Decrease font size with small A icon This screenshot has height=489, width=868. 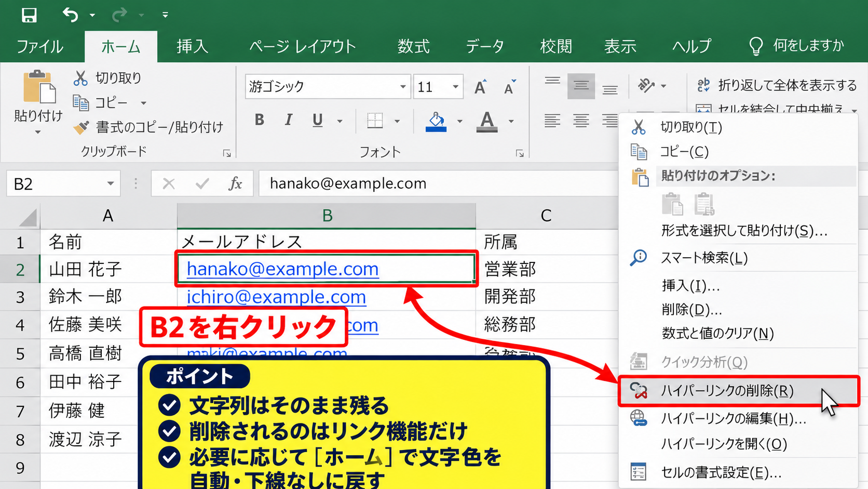click(x=510, y=87)
